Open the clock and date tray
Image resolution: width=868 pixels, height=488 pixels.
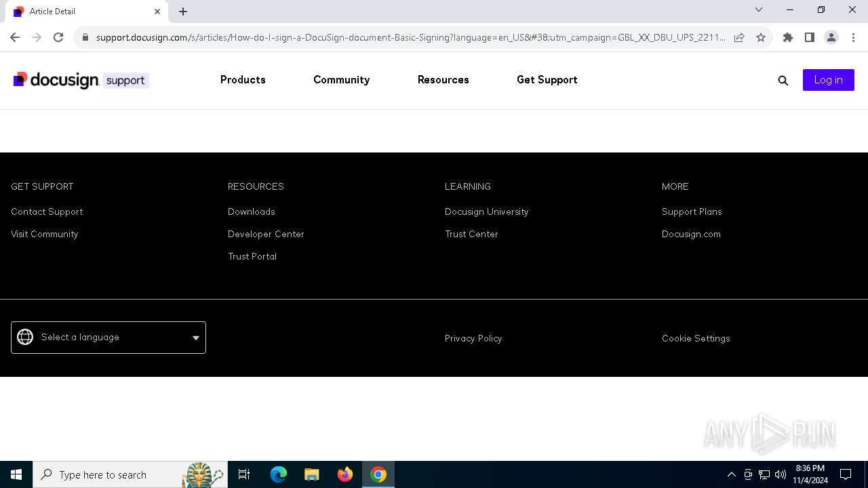tap(810, 474)
